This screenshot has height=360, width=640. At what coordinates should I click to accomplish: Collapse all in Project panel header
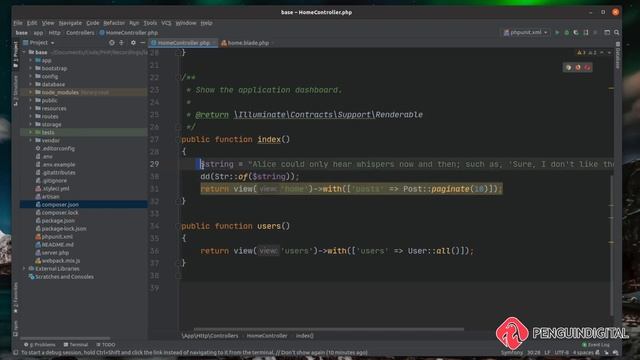pos(121,42)
